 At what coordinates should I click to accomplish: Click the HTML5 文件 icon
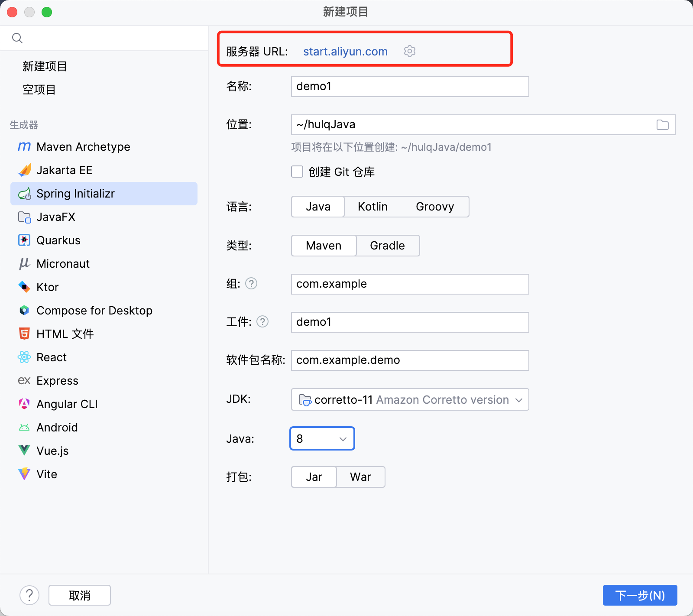tap(24, 334)
